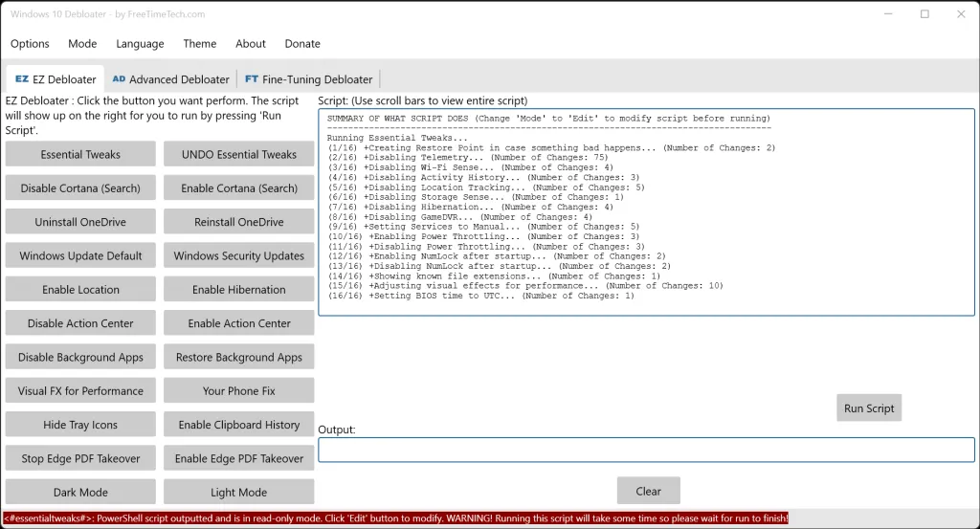The height and width of the screenshot is (529, 980).
Task: Open the Mode menu
Action: pyautogui.click(x=82, y=44)
